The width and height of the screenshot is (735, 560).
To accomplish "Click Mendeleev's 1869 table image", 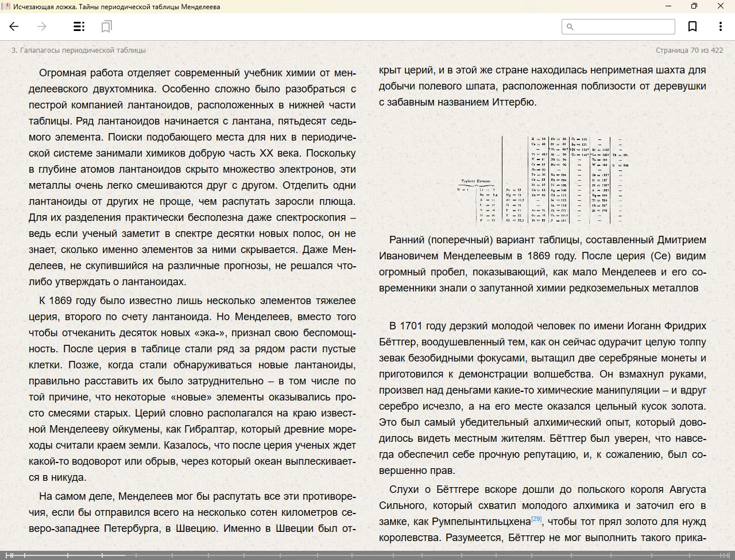I will click(x=543, y=180).
